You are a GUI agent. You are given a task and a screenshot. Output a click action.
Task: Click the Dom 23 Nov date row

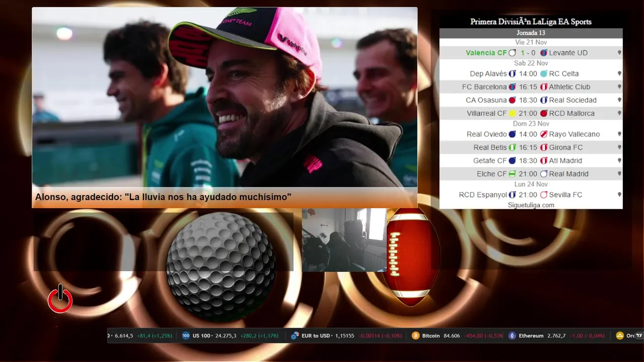(531, 124)
